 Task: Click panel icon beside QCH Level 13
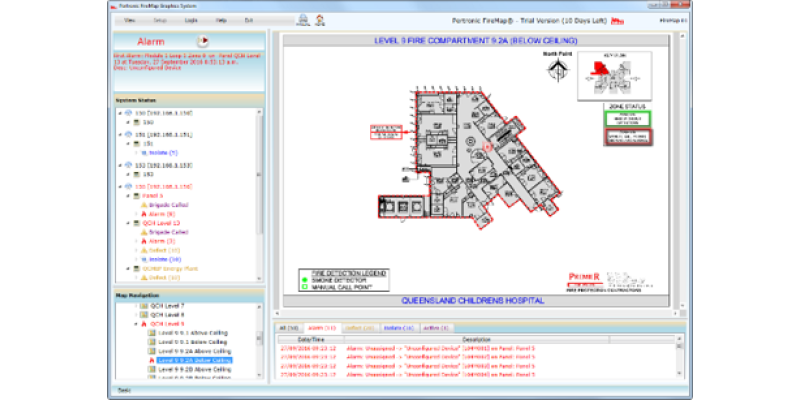pos(137,223)
